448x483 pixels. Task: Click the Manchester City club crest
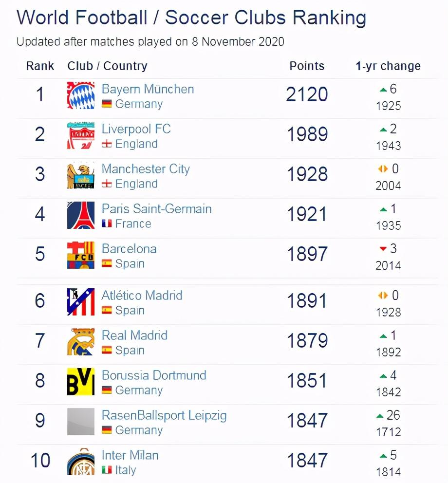click(x=81, y=175)
